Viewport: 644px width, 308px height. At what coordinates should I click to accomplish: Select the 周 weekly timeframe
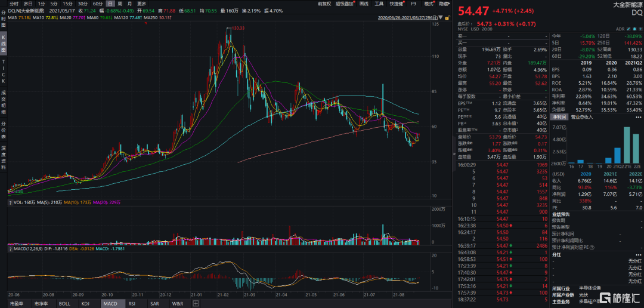pyautogui.click(x=120, y=4)
